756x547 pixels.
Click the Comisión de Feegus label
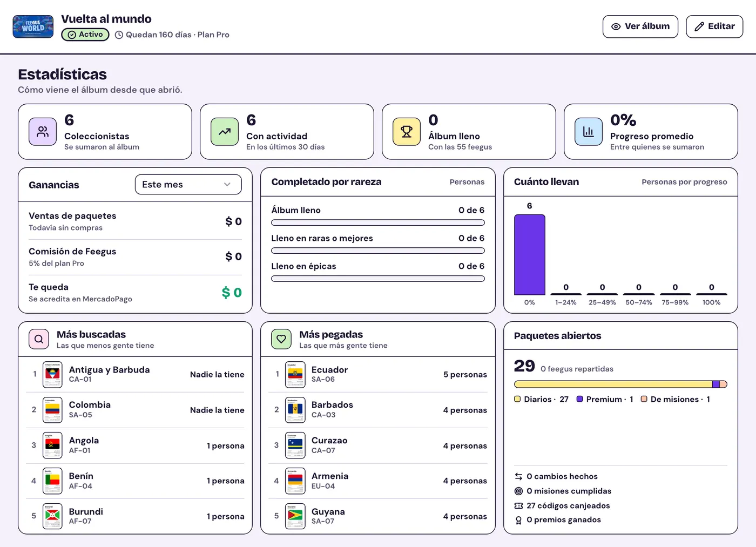point(72,252)
